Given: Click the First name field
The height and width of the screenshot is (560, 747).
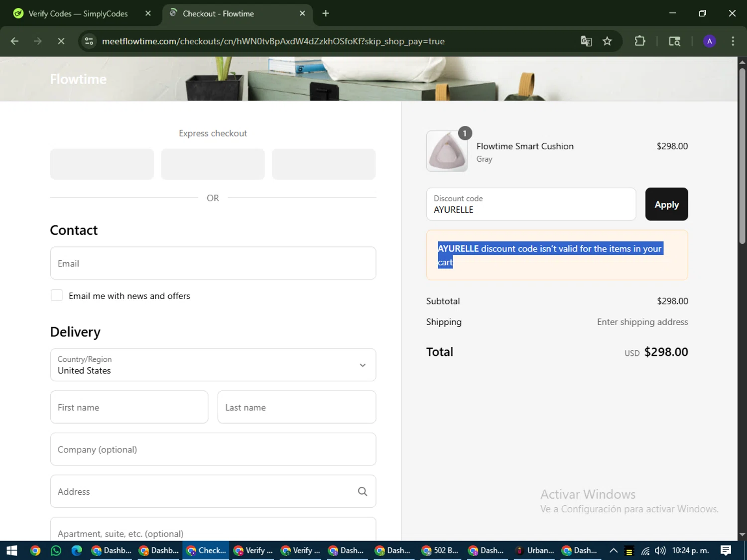Looking at the screenshot, I should (129, 407).
